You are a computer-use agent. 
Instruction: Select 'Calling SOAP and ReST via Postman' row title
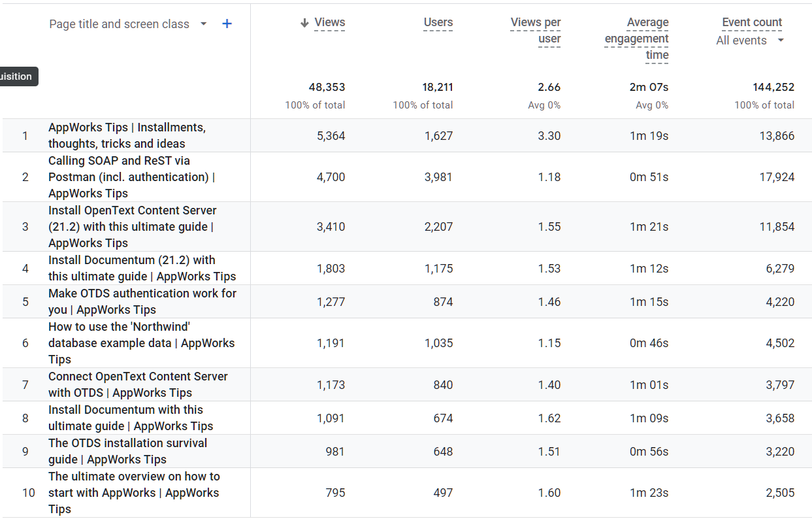132,176
